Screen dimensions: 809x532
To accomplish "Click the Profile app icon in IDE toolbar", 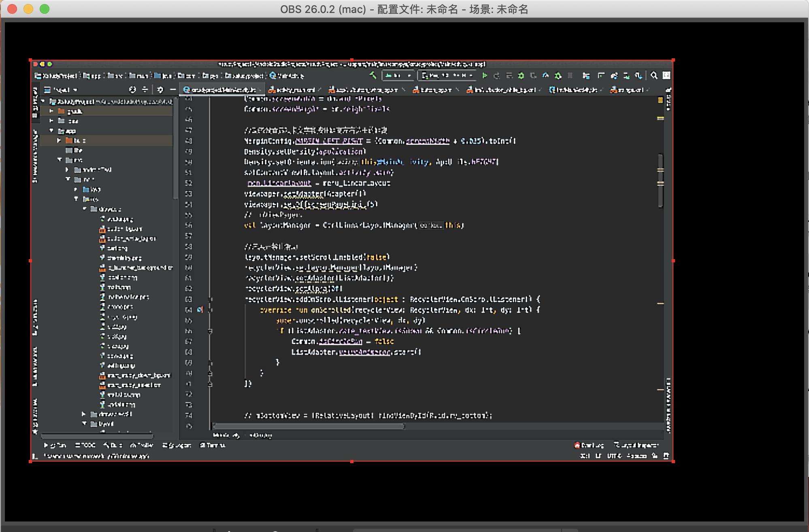I will pyautogui.click(x=546, y=76).
